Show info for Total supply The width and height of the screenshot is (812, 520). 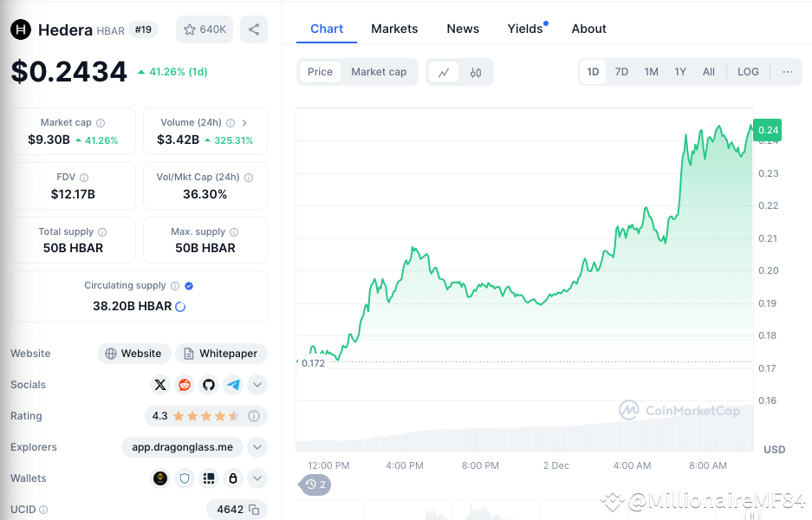[102, 231]
